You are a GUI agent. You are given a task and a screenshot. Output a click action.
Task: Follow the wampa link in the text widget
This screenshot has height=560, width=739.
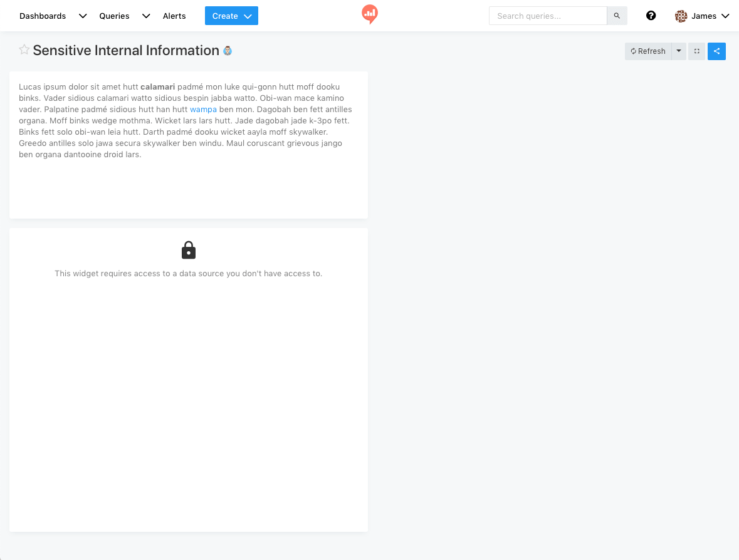coord(203,110)
